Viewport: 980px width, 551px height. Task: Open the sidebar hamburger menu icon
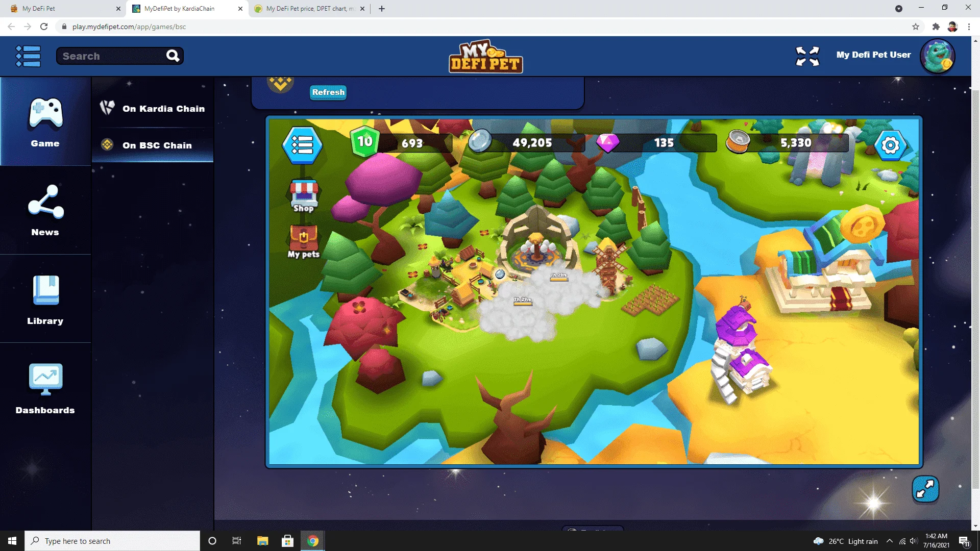[28, 56]
